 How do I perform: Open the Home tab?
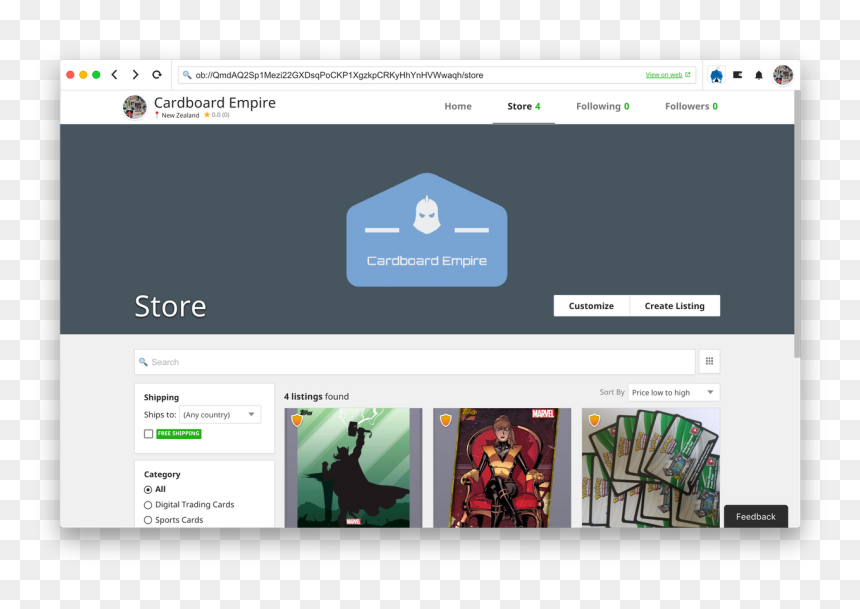point(458,106)
